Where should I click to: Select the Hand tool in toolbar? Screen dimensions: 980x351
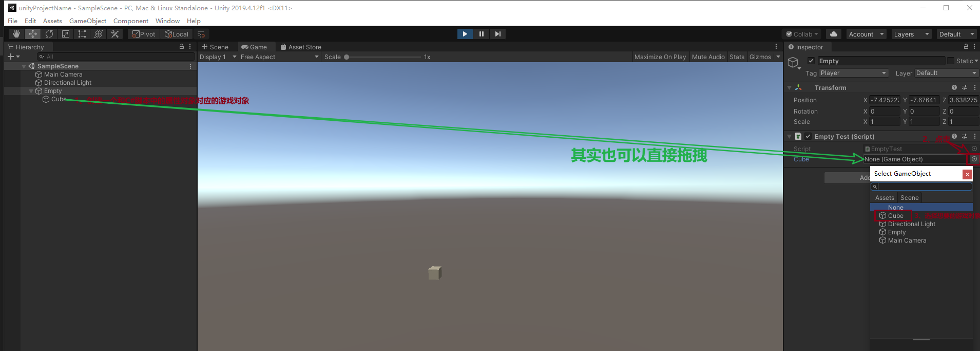[x=16, y=34]
